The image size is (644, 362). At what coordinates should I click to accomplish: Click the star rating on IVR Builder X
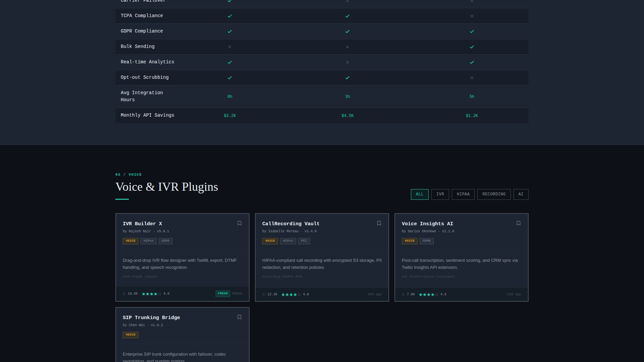[152, 294]
